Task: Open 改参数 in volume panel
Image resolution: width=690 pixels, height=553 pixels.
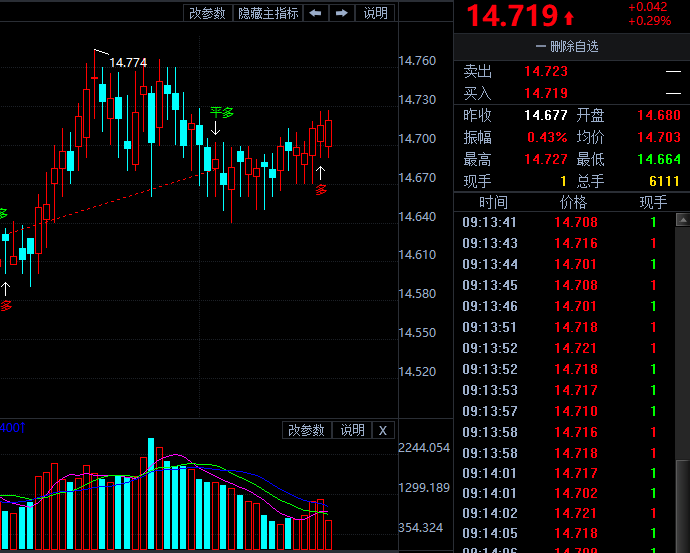Action: tap(306, 430)
